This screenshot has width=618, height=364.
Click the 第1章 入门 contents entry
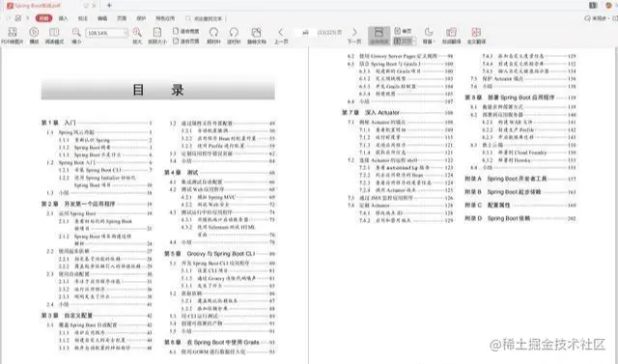click(x=97, y=123)
